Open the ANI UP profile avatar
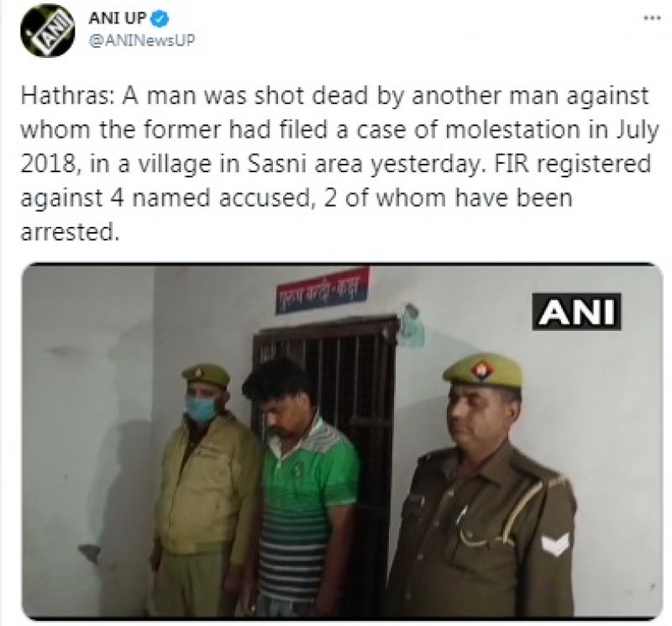Screen dimensions: 672x626 pos(48,30)
